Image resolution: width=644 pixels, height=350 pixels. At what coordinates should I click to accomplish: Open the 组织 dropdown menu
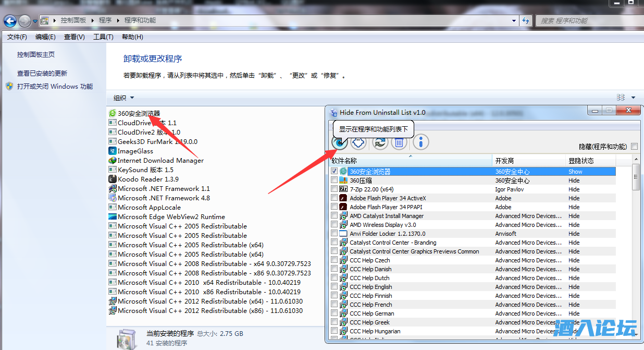(124, 98)
